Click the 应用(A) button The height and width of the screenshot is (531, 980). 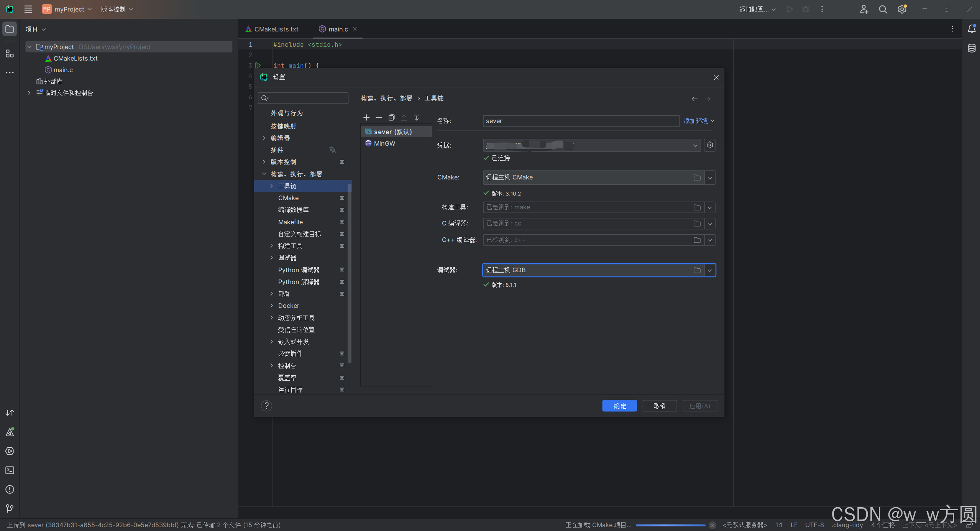(700, 406)
